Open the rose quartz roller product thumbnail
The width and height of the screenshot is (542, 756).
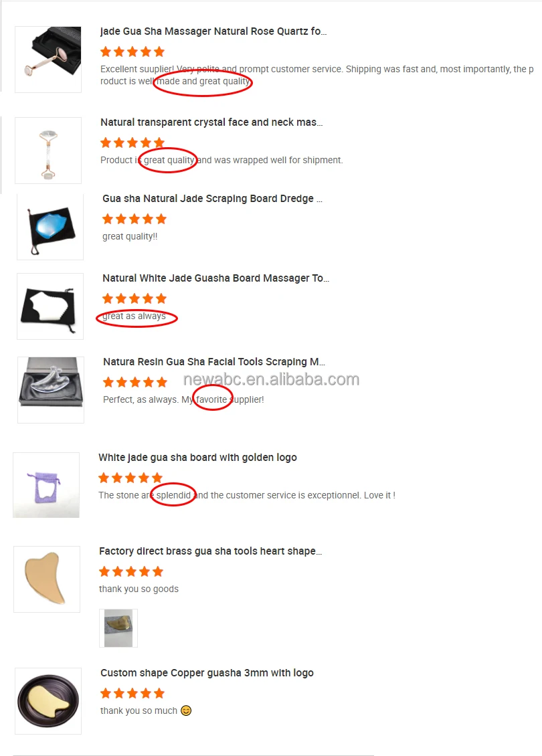click(48, 60)
